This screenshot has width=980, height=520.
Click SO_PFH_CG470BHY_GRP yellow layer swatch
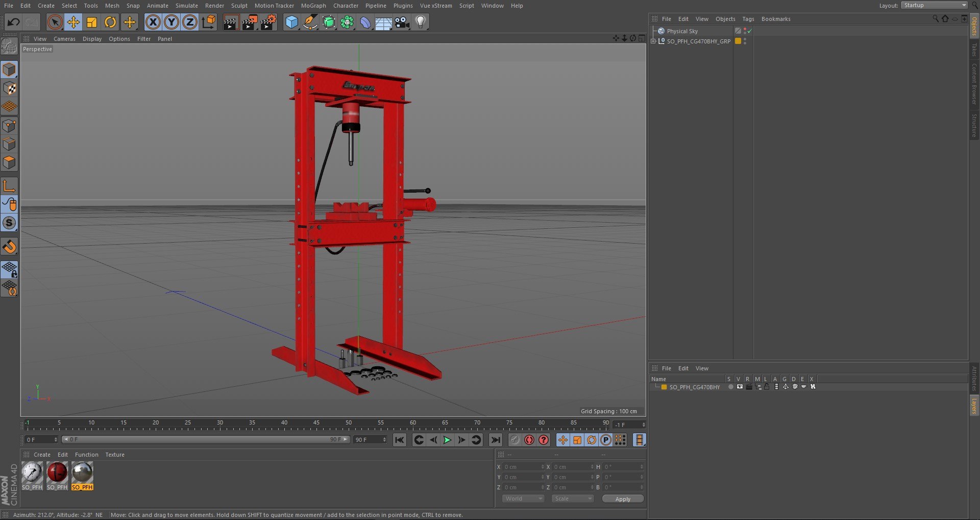point(738,41)
